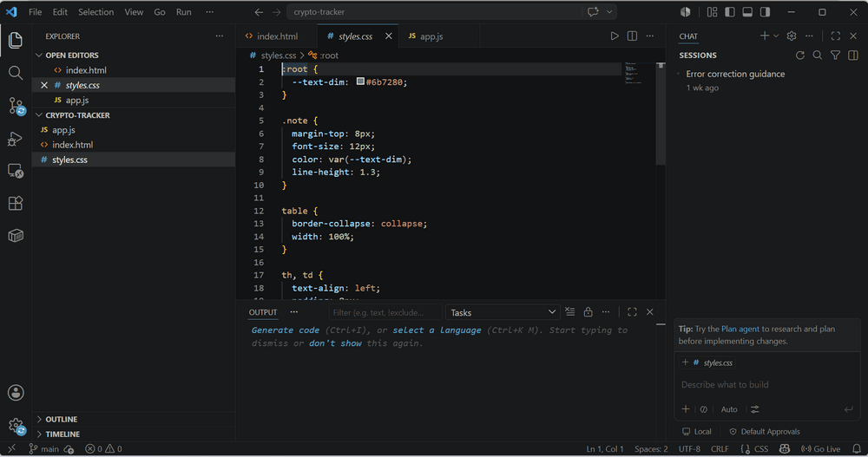Switch to the index.html editor tab
The height and width of the screenshot is (457, 868).
click(277, 36)
